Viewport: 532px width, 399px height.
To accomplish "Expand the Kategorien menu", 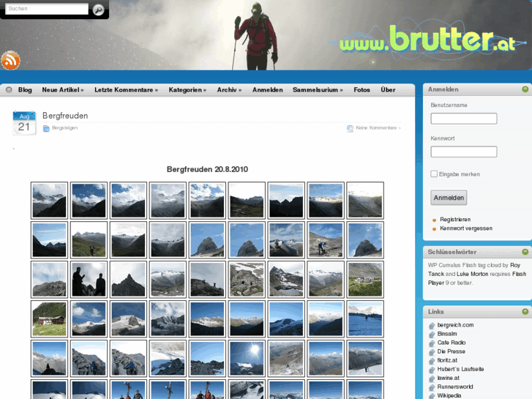I will click(x=187, y=89).
